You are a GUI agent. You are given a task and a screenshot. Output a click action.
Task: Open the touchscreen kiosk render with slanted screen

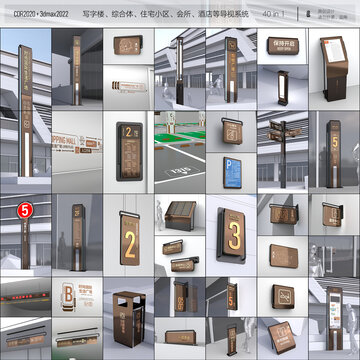click(x=334, y=69)
